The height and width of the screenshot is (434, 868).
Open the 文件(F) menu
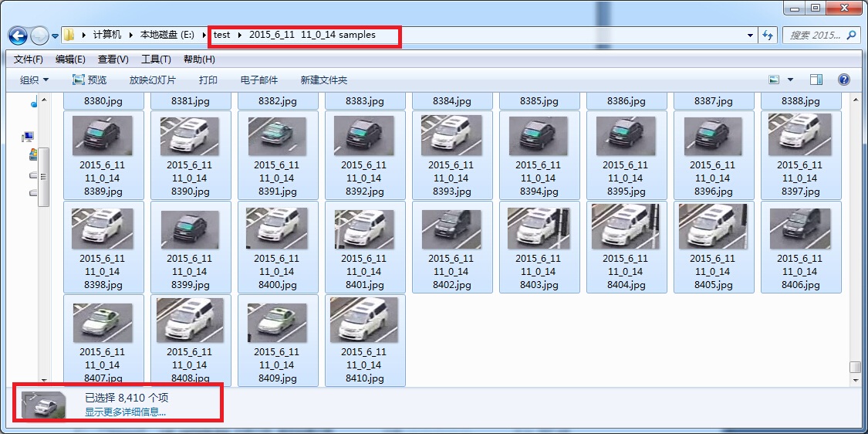[29, 59]
